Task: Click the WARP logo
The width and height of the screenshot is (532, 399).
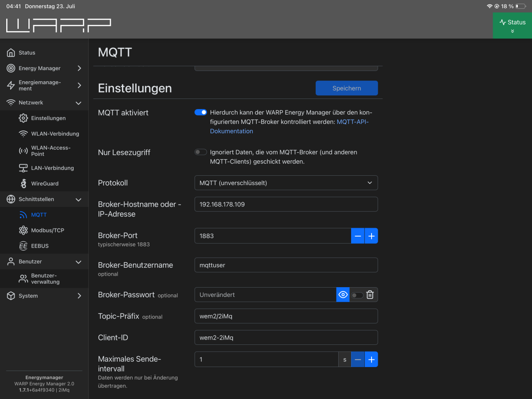Action: click(x=59, y=26)
